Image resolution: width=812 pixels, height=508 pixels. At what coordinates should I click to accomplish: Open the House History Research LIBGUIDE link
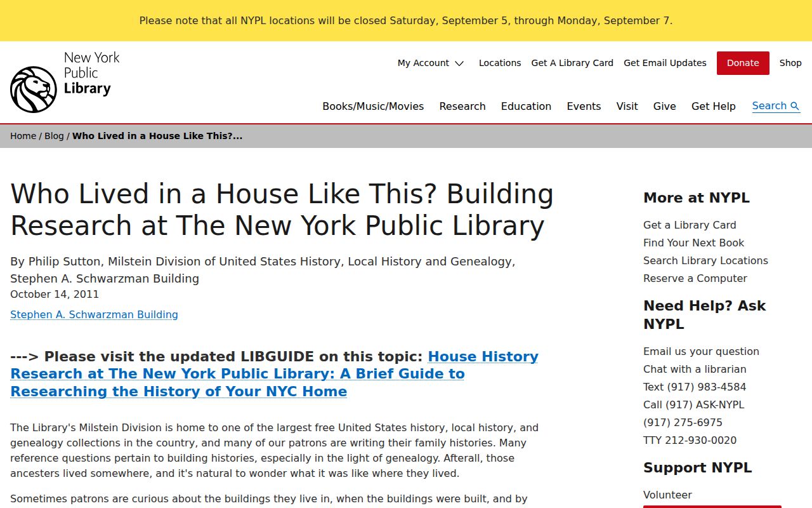[274, 374]
